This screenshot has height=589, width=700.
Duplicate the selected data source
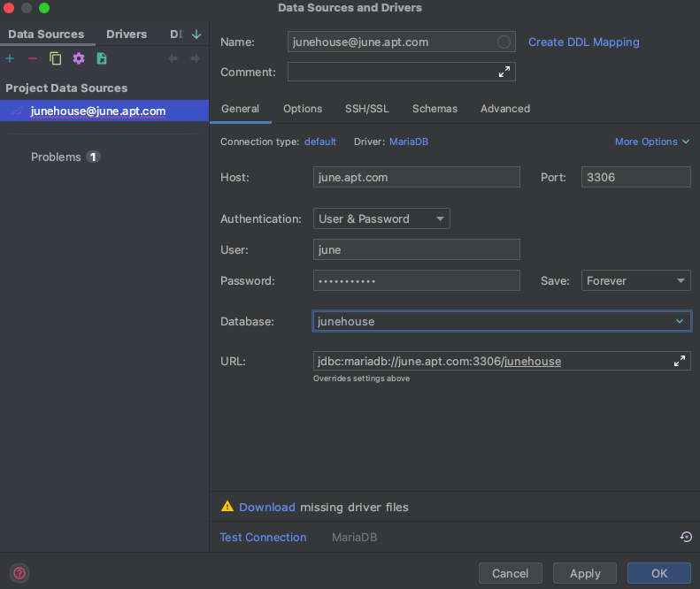(56, 58)
